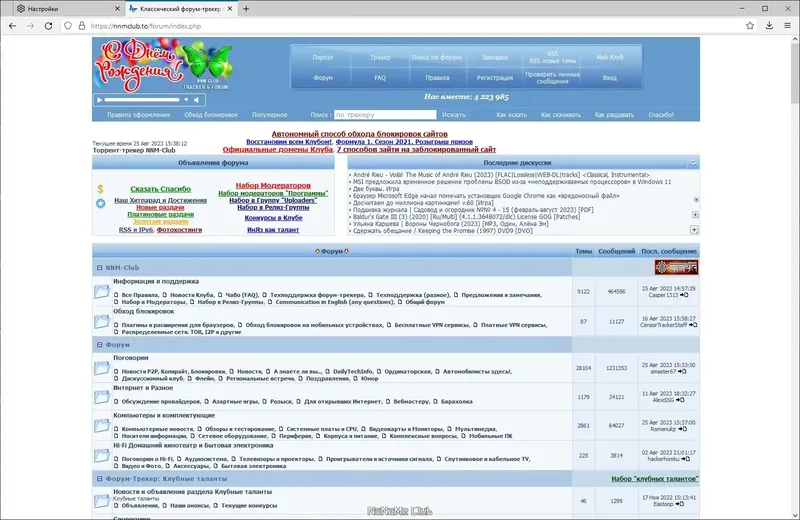The width and height of the screenshot is (800, 520).
Task: Open the Firefox downloads panel
Action: (769, 26)
